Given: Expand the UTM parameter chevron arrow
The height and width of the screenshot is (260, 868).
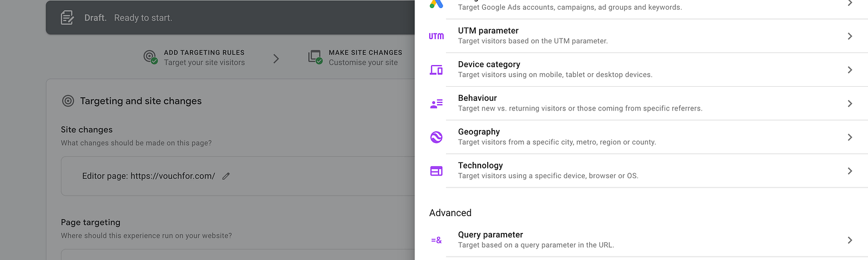Looking at the screenshot, I should coord(850,36).
